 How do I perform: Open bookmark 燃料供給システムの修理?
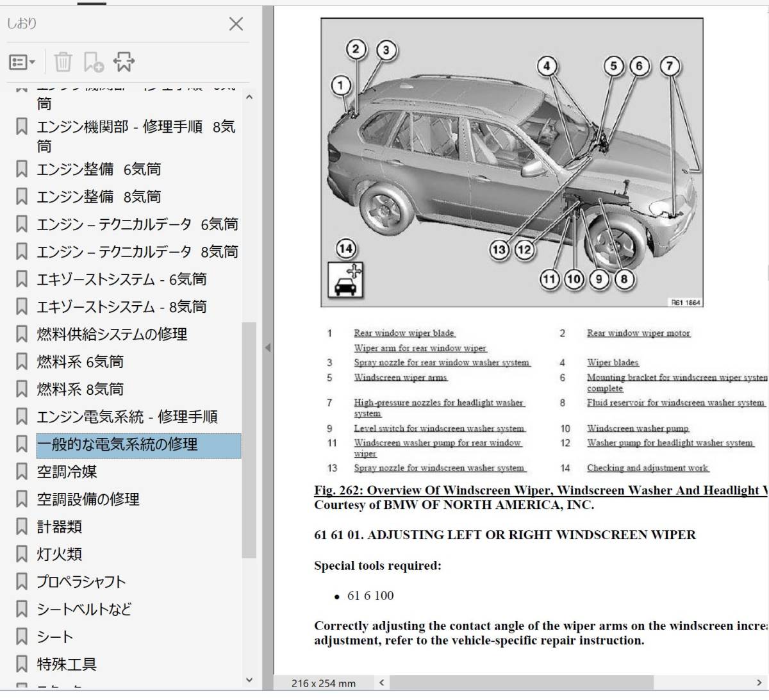[x=112, y=335]
